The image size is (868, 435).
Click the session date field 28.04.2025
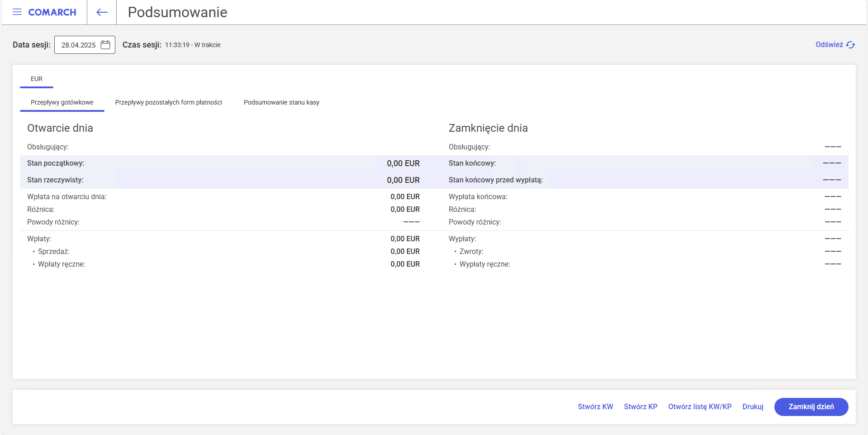tap(85, 45)
